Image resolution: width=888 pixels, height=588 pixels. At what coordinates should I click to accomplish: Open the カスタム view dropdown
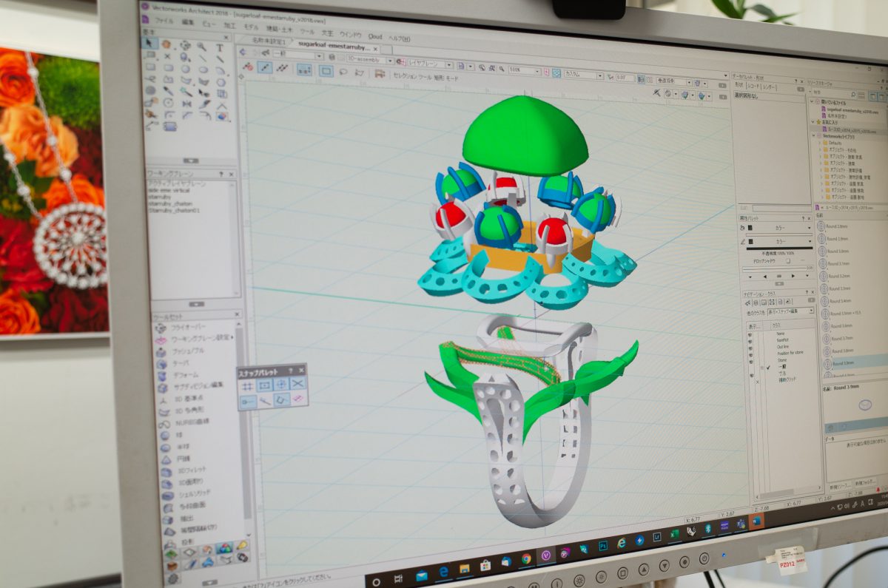(583, 75)
